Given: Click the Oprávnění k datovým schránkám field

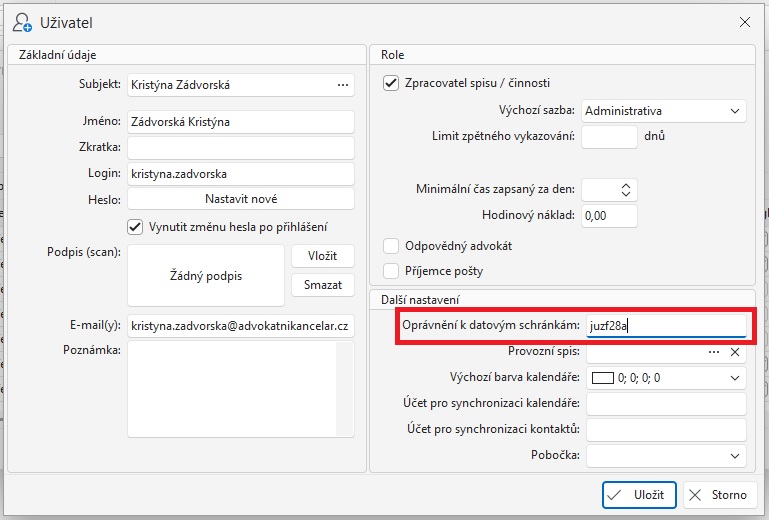Looking at the screenshot, I should coord(665,325).
